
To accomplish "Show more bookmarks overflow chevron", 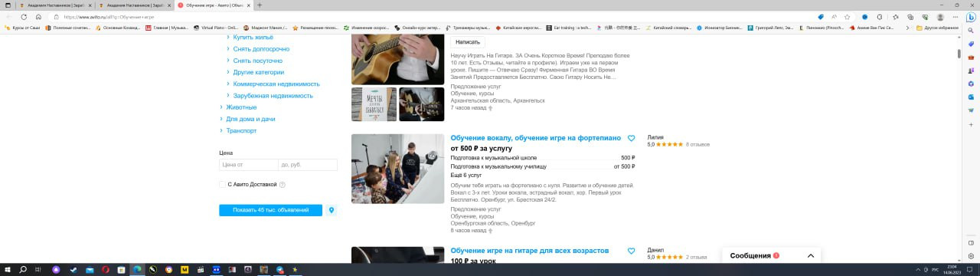I will click(908, 28).
